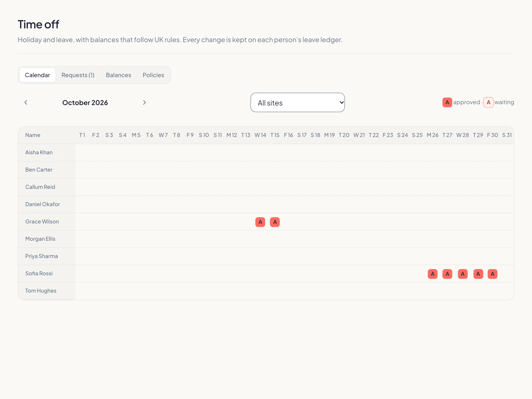532x399 pixels.
Task: Click the October 2026 month label
Action: click(x=85, y=103)
